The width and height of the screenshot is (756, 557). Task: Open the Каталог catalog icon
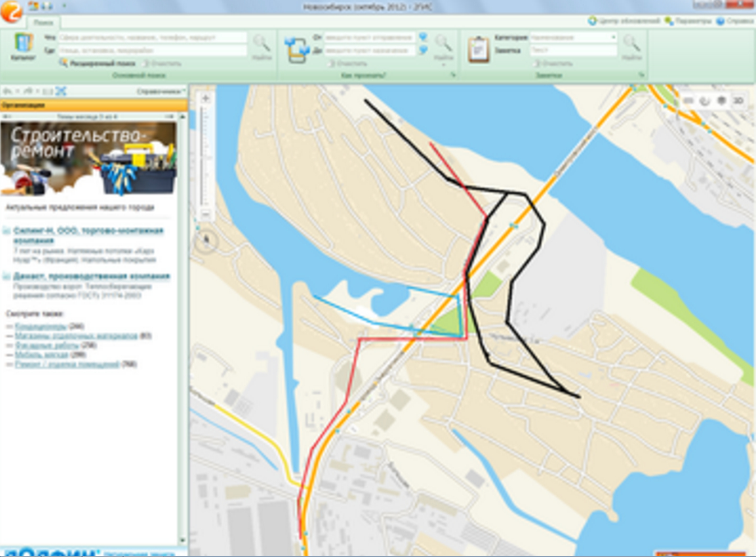coord(23,46)
